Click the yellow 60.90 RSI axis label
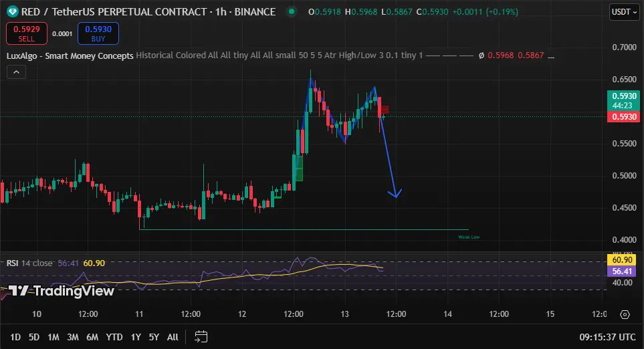Screen dimensions: 644x349 click(x=621, y=259)
